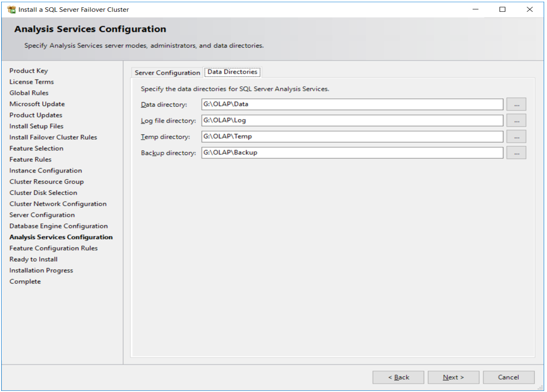This screenshot has height=392, width=547.
Task: Click the SQL Server setup title icon
Action: (x=11, y=10)
